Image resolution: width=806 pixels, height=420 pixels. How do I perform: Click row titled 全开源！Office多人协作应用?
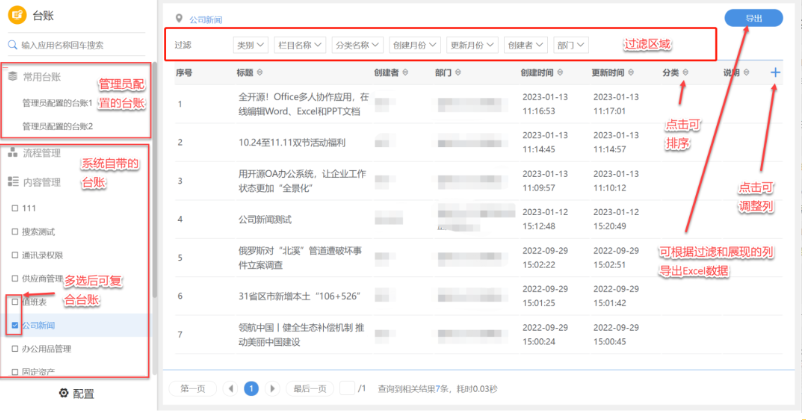[478, 104]
